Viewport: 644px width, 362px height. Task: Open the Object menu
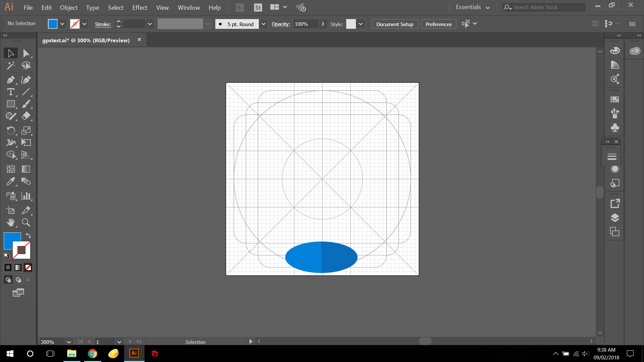tap(68, 7)
